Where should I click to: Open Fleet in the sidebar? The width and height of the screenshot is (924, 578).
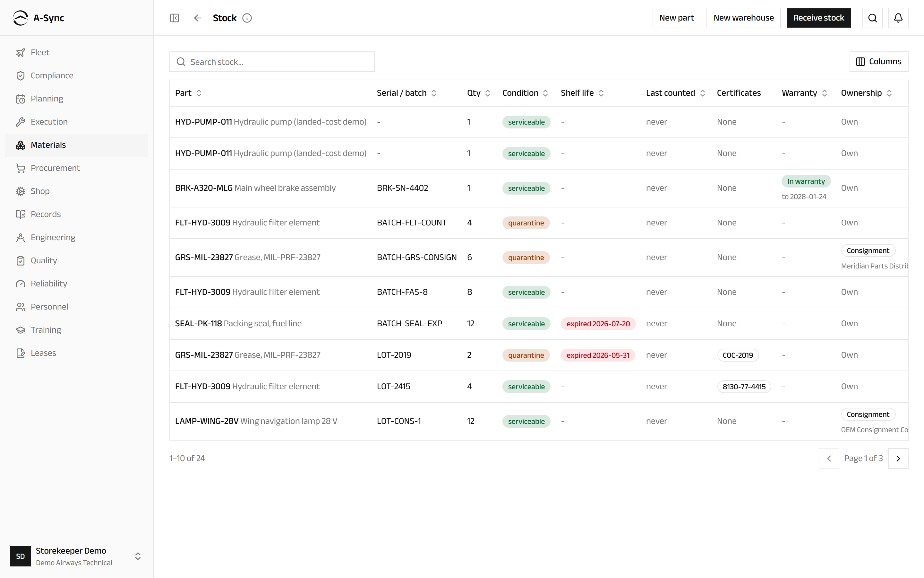[77, 52]
